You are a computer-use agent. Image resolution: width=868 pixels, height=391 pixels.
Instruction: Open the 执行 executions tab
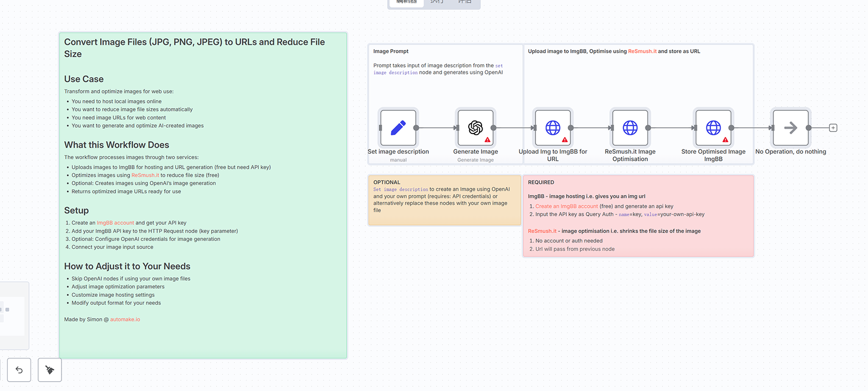click(437, 2)
